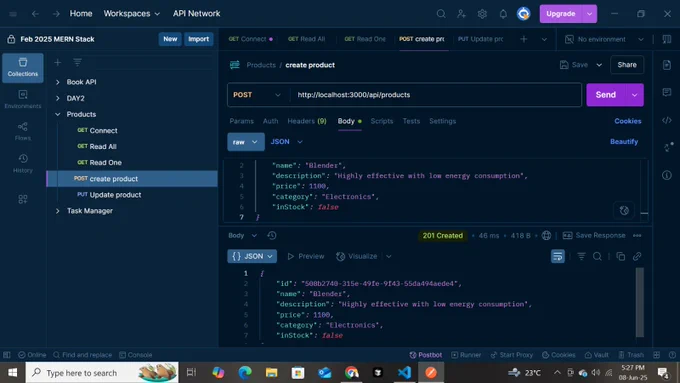Image resolution: width=680 pixels, height=383 pixels.
Task: Collapse the Products collection
Action: tap(58, 115)
